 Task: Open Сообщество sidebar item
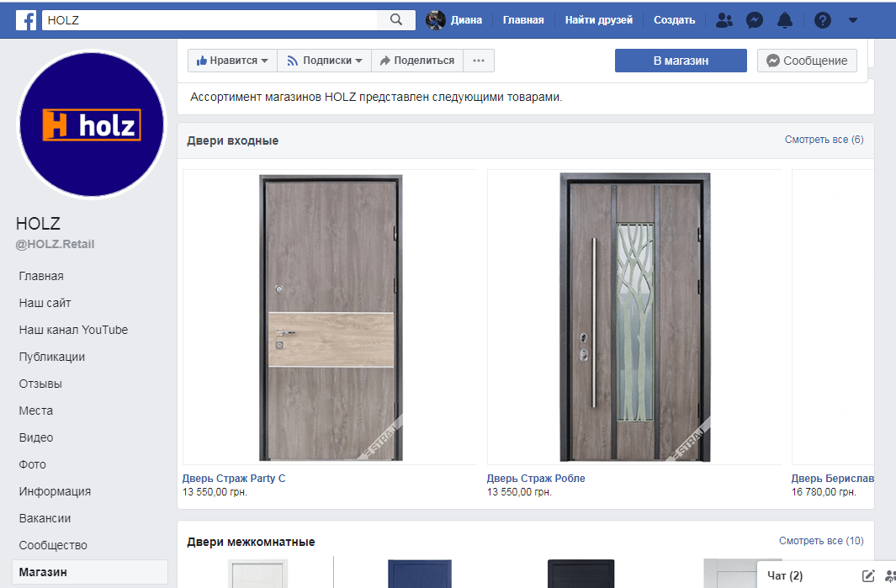click(53, 545)
